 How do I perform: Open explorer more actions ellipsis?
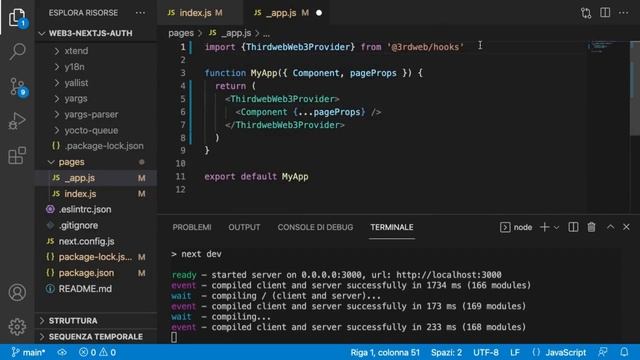[x=140, y=13]
